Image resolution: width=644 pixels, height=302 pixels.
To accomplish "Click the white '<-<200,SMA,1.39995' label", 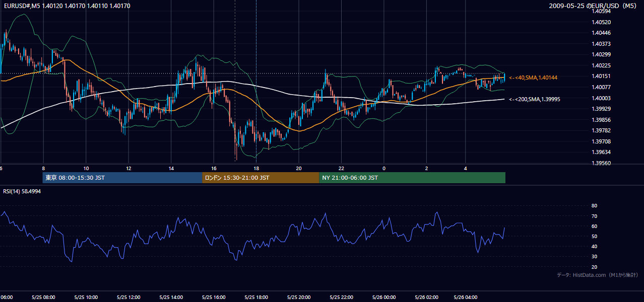I will (x=535, y=99).
